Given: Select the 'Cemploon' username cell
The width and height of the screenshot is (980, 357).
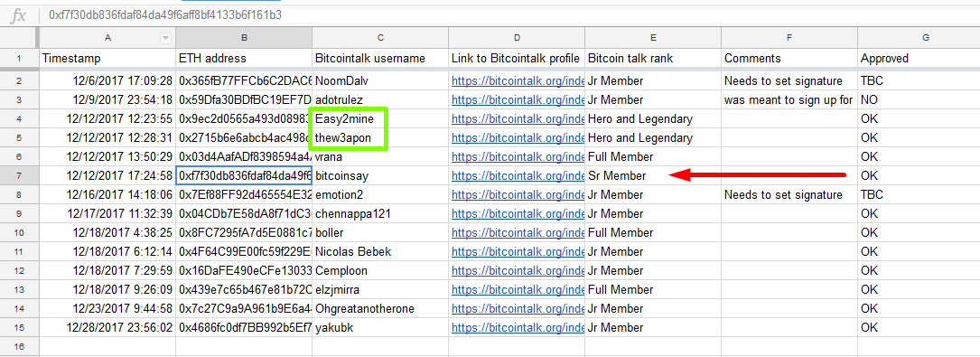Looking at the screenshot, I should pos(380,271).
